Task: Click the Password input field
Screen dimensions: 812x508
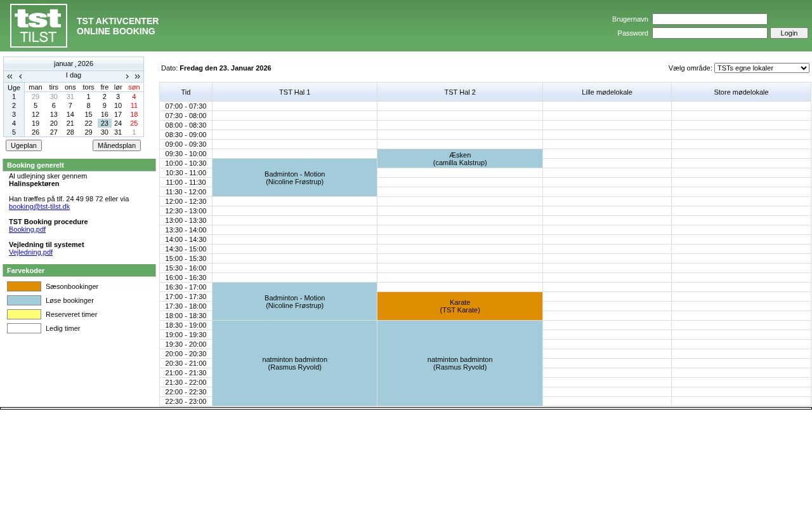Action: (x=709, y=33)
